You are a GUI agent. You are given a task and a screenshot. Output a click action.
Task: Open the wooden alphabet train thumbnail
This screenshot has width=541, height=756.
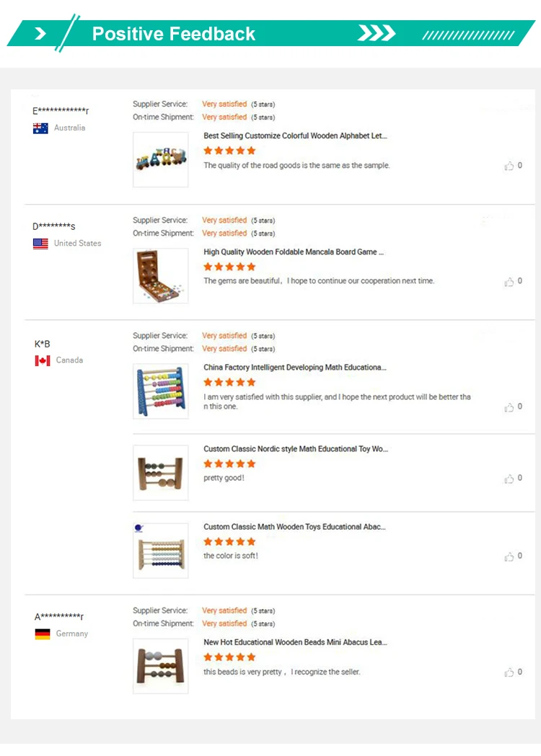[160, 160]
